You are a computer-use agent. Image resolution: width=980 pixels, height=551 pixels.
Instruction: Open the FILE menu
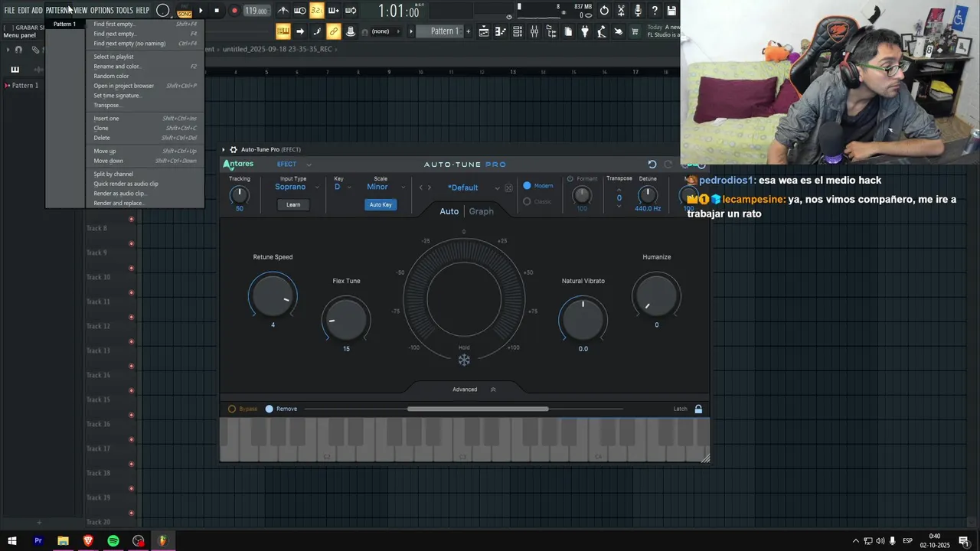click(9, 11)
